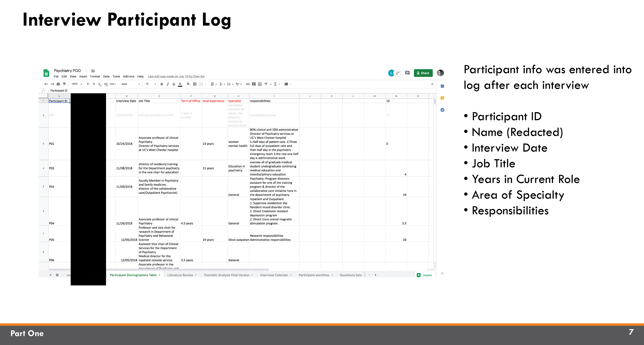Image resolution: width=644 pixels, height=345 pixels.
Task: Open the Edit menu
Action: pos(64,76)
